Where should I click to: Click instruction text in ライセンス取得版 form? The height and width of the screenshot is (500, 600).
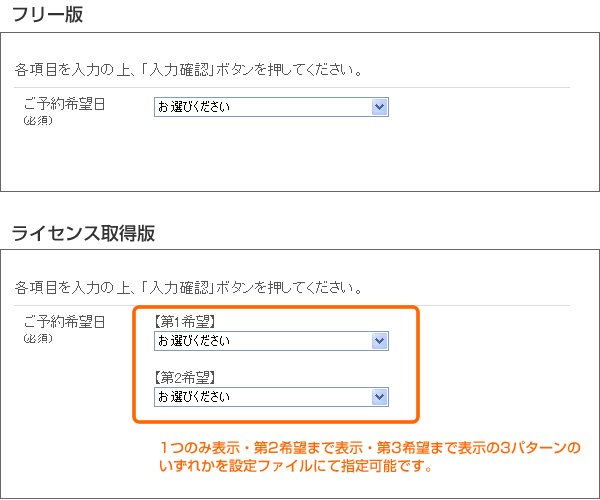pos(188,288)
